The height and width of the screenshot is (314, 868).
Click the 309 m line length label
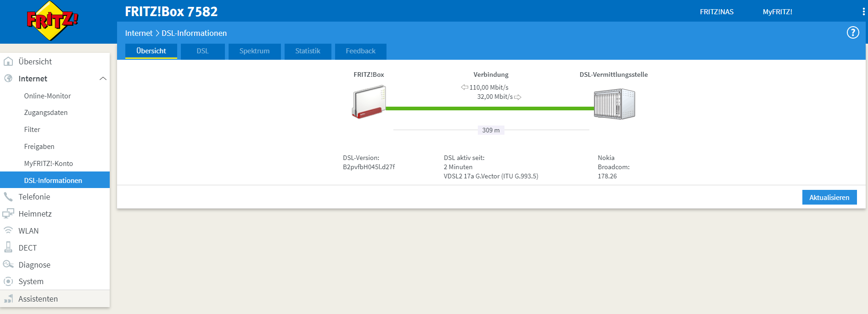point(491,130)
